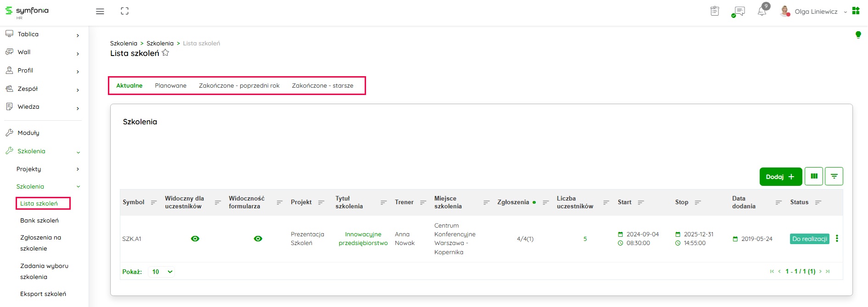The image size is (868, 307).
Task: Toggle fullscreen mode icon
Action: coord(124,11)
